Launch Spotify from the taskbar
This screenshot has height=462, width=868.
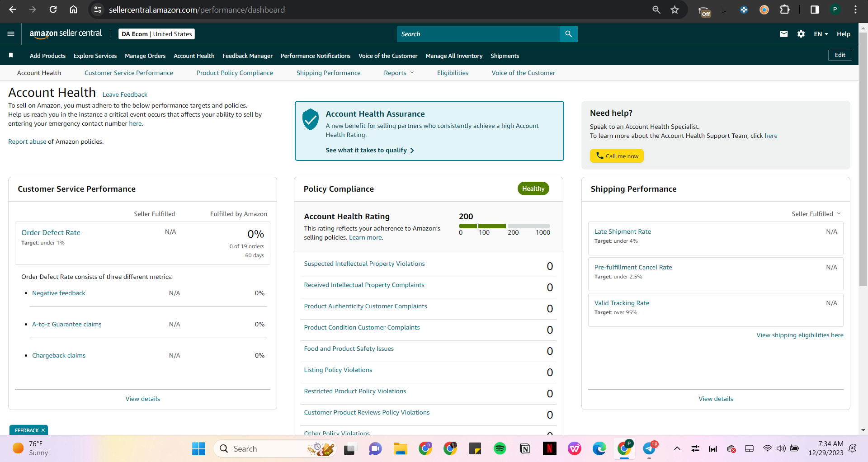coord(500,448)
